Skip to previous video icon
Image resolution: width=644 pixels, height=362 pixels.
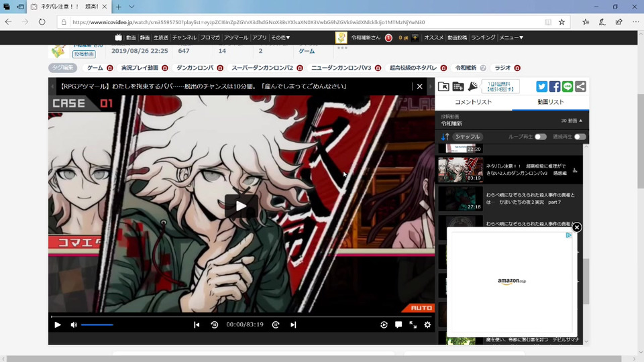[x=197, y=324]
